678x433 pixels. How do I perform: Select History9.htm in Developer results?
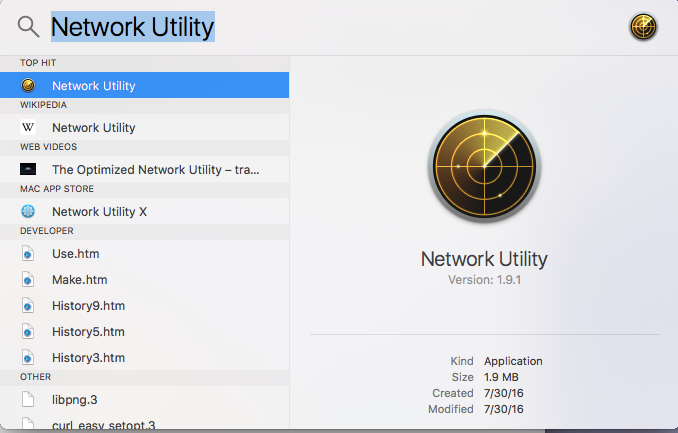pyautogui.click(x=144, y=305)
